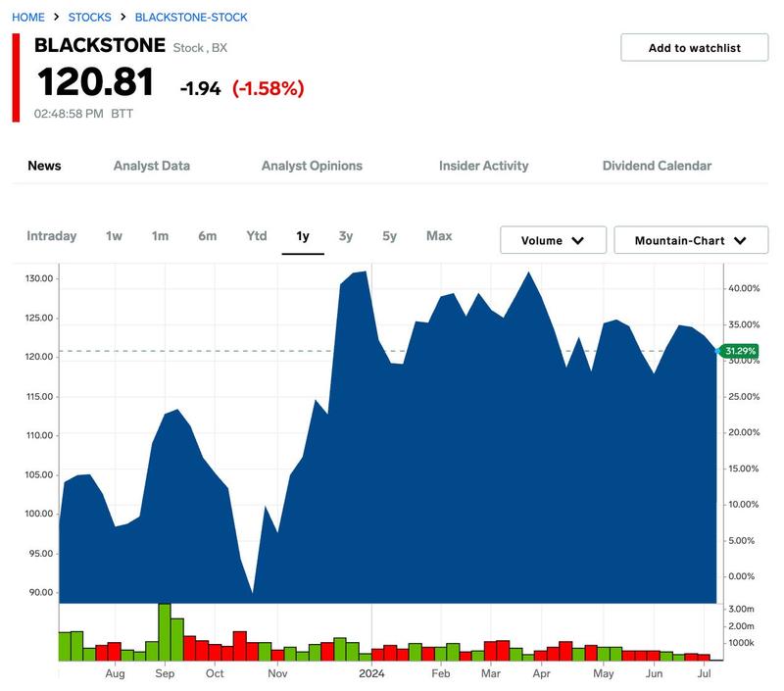Click the chevron after HOME breadcrumb
The height and width of the screenshot is (691, 784).
[x=57, y=17]
